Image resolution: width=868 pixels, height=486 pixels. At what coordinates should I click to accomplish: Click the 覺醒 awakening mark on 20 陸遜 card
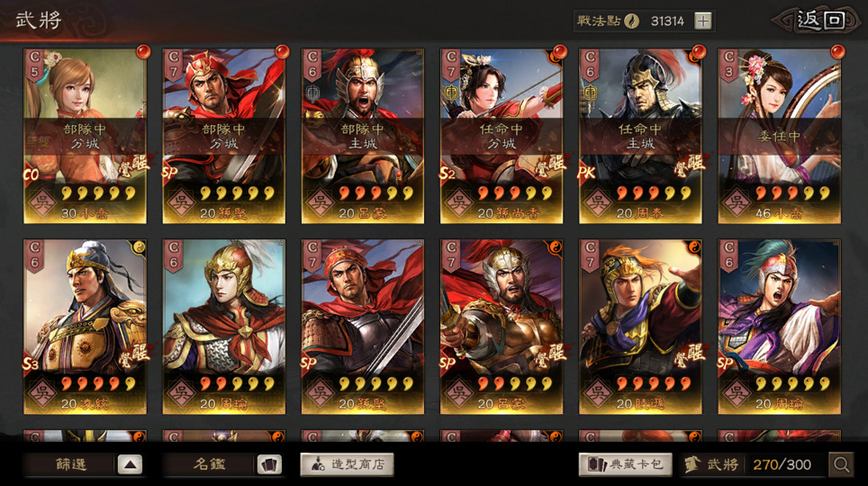690,355
